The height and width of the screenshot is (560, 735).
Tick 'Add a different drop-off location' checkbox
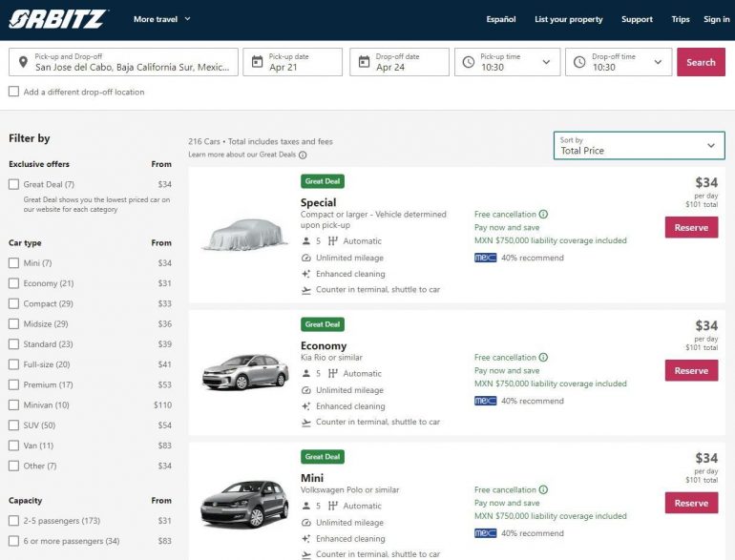[13, 93]
